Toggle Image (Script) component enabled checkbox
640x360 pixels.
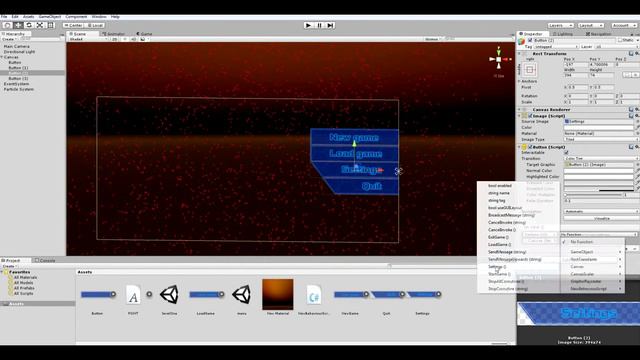pos(530,116)
